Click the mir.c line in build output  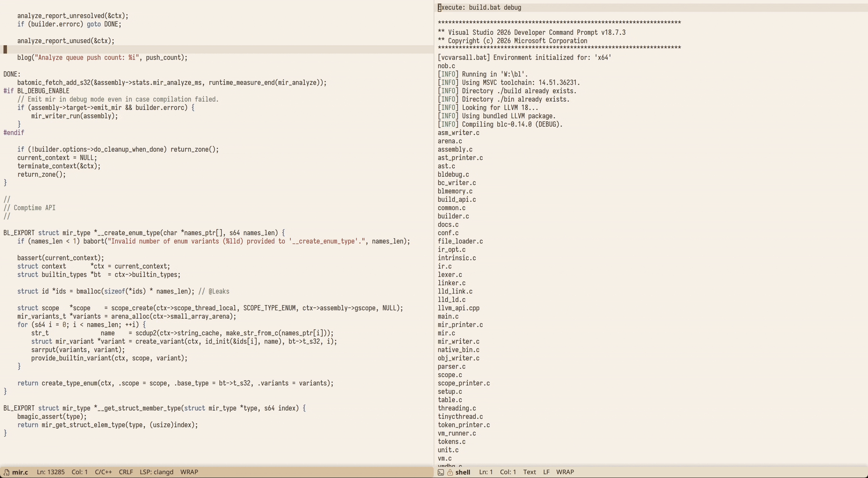coord(446,333)
